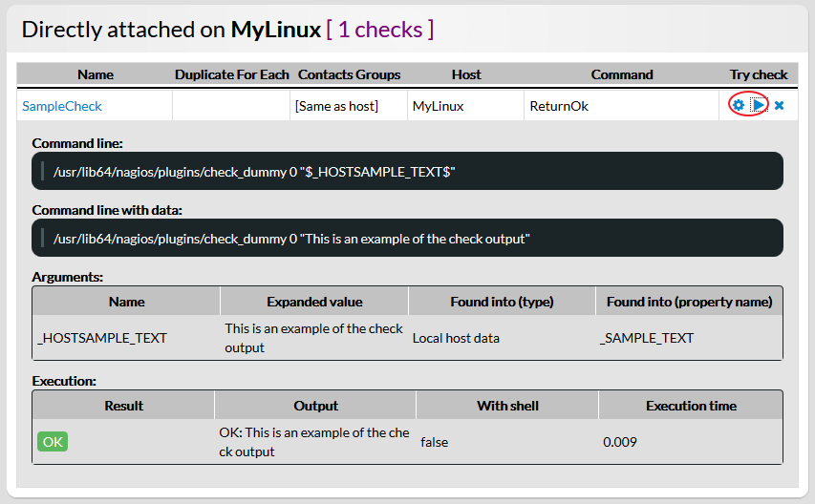This screenshot has height=504, width=815.
Task: Click the Name column header in checks table
Action: 96,74
